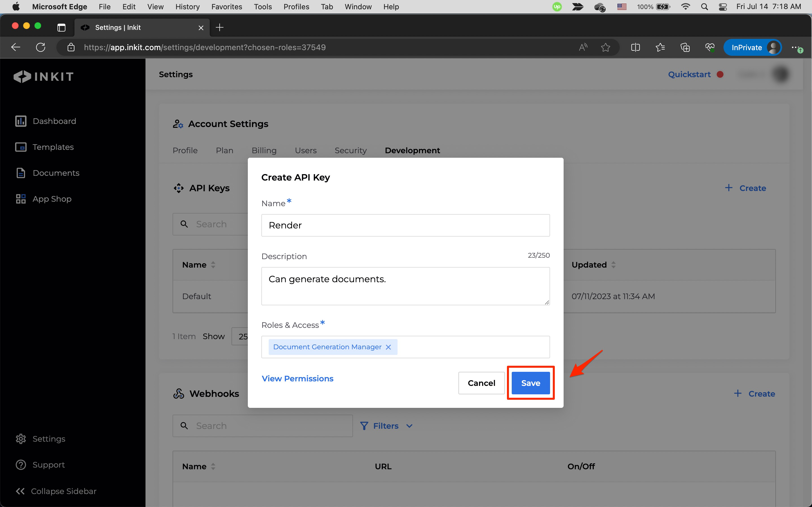Open the History menu

click(187, 7)
